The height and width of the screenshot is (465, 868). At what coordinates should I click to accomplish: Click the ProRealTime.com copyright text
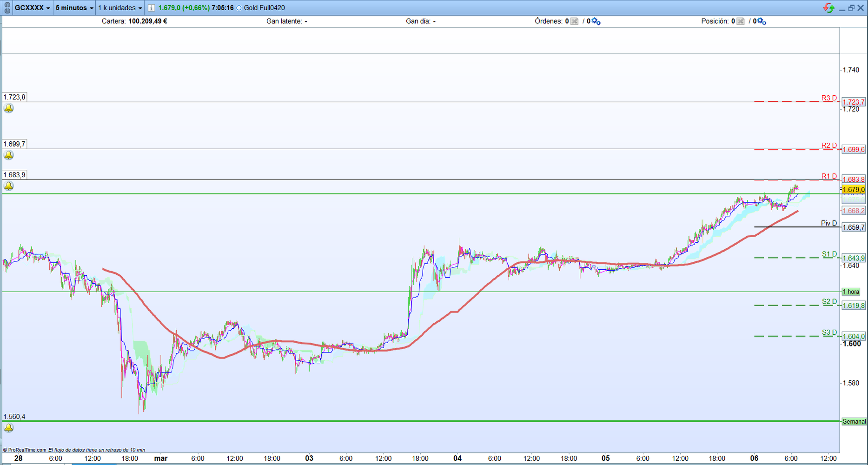(25, 450)
